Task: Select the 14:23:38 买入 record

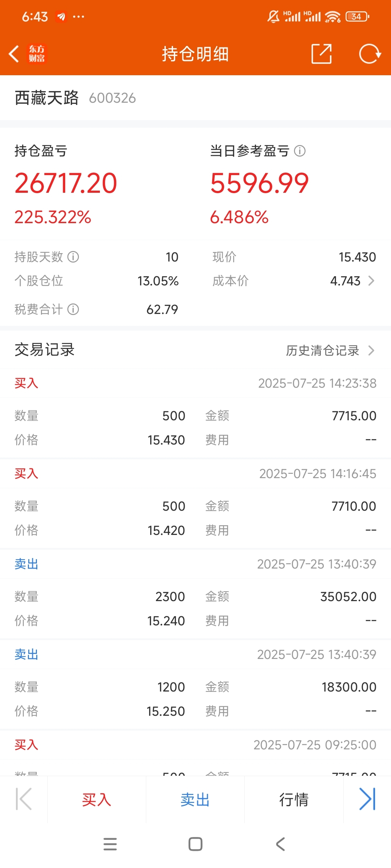Action: (x=195, y=413)
